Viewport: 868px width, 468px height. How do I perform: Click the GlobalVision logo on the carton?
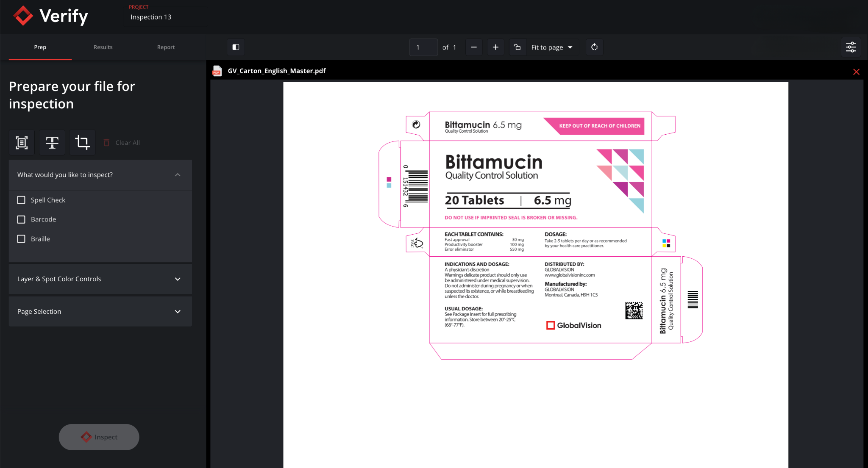[574, 325]
